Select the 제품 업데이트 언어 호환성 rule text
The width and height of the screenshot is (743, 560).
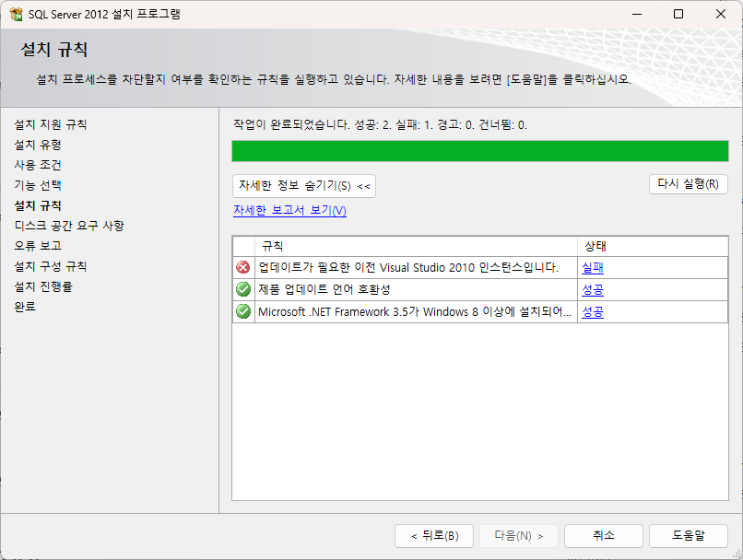click(324, 289)
